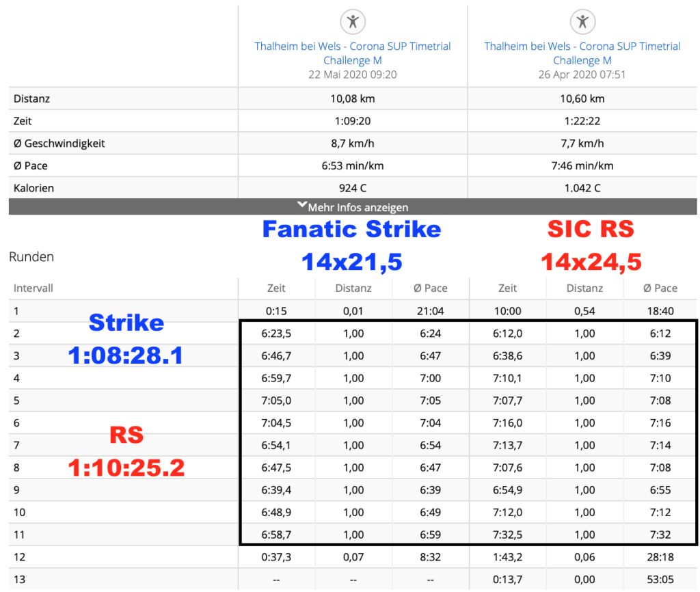Select lap time 6:46,7 in interval 3
700x592 pixels.
pyautogui.click(x=276, y=356)
